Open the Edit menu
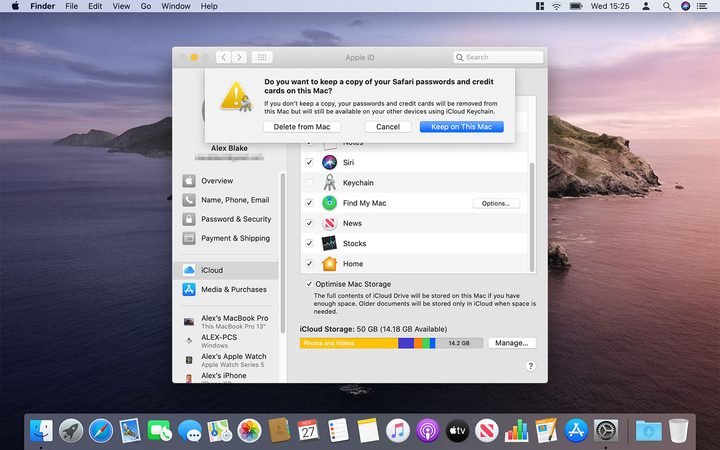Image resolution: width=720 pixels, height=450 pixels. 95,6
